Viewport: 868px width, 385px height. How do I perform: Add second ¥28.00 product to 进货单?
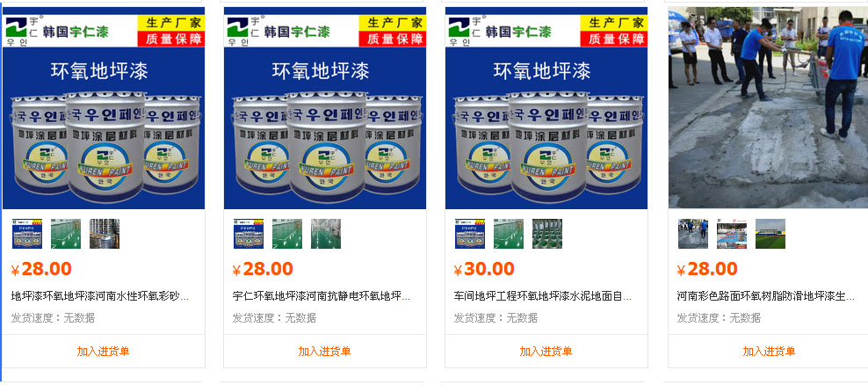(x=324, y=352)
